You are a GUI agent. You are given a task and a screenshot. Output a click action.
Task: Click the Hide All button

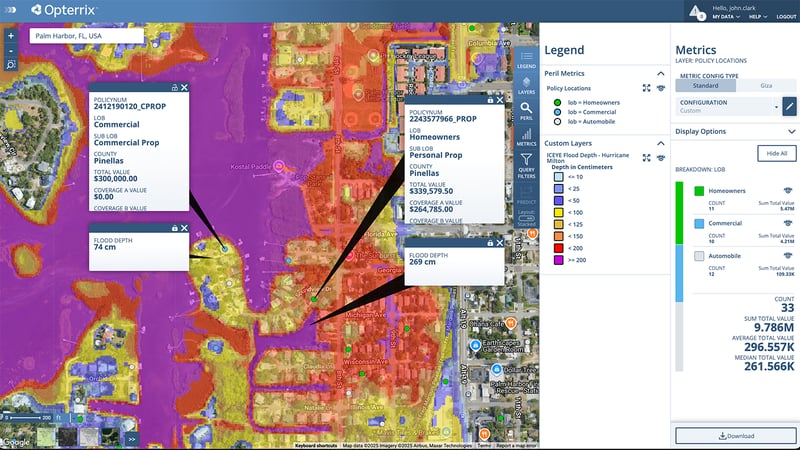click(777, 153)
